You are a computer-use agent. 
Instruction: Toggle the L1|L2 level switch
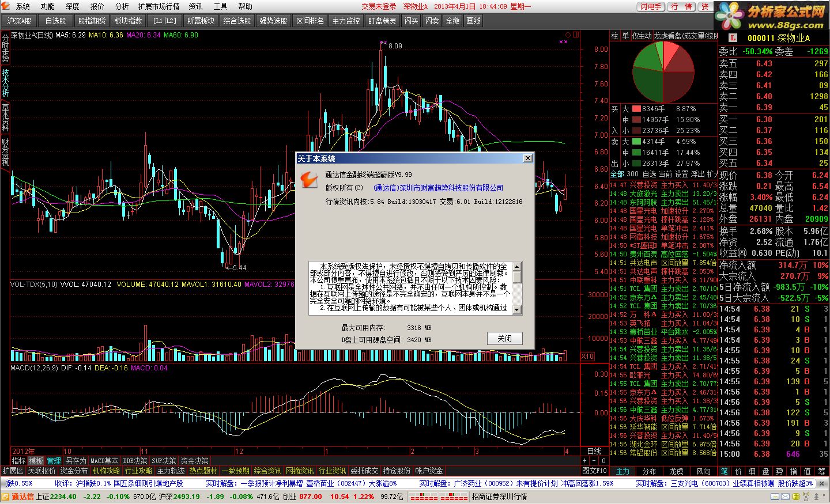click(165, 21)
